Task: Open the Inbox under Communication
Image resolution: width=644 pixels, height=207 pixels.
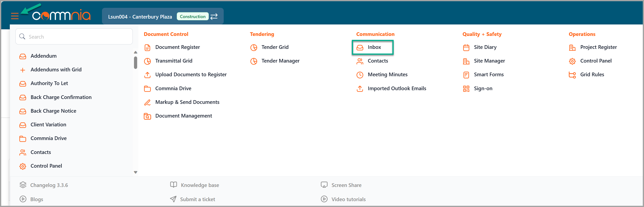Action: [x=373, y=47]
